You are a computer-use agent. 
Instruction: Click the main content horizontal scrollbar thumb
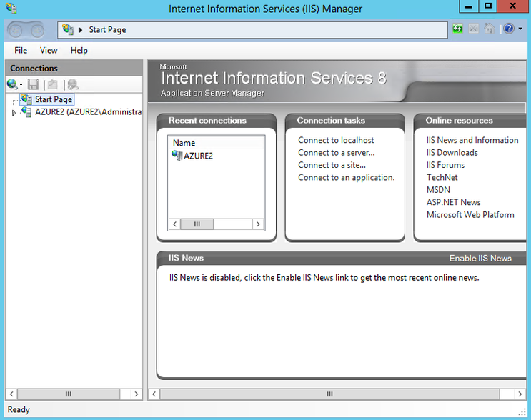tap(329, 394)
